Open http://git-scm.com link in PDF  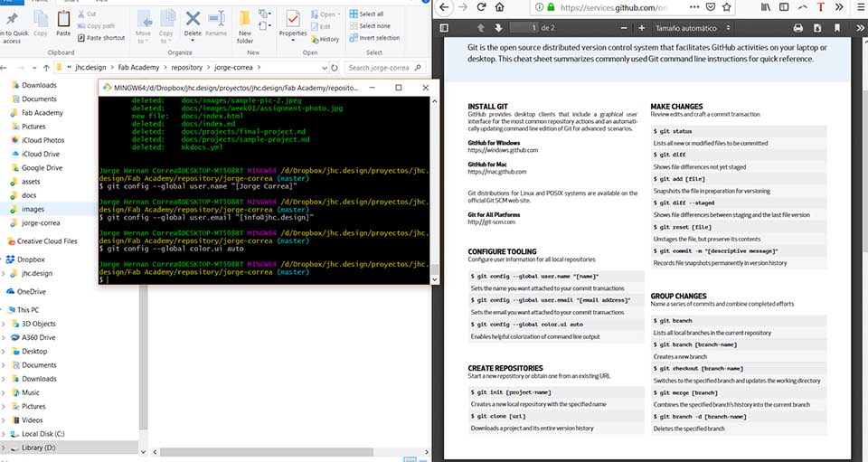pyautogui.click(x=492, y=222)
